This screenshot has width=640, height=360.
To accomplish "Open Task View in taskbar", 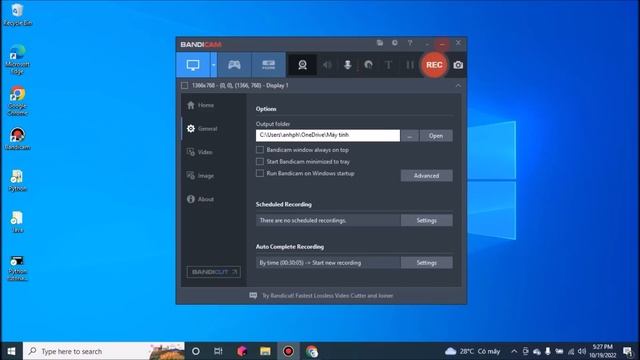I will pos(218,351).
